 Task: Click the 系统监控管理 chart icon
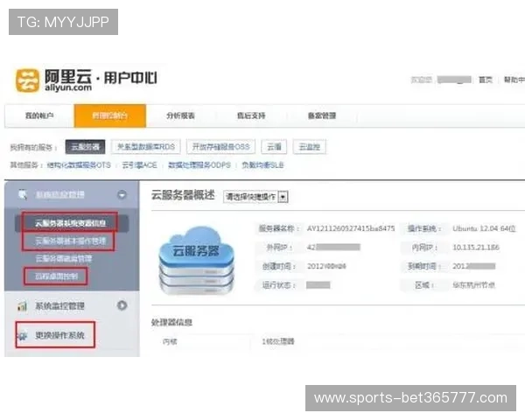click(x=22, y=305)
